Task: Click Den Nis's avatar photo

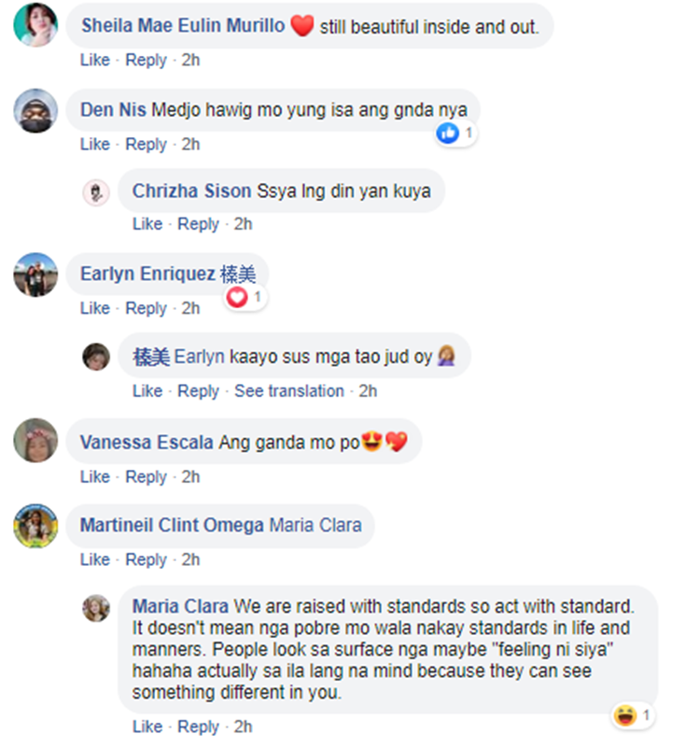Action: (x=35, y=111)
